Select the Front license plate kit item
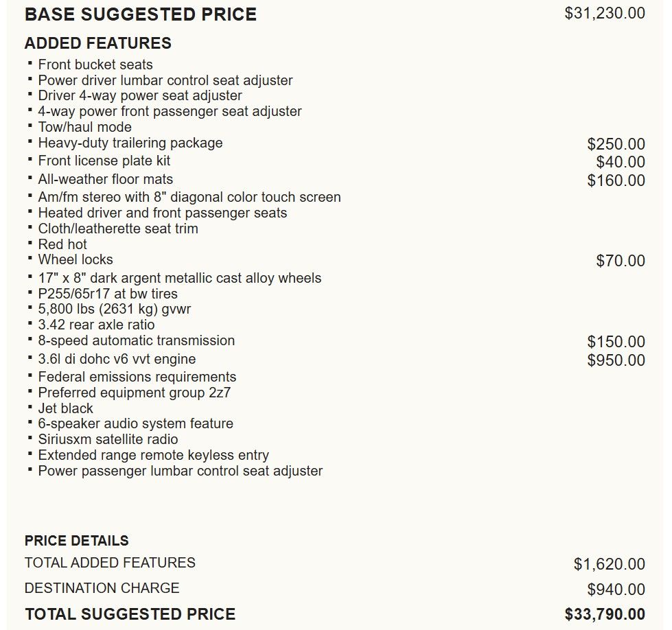Screen dimensions: 672x630 coord(104,161)
